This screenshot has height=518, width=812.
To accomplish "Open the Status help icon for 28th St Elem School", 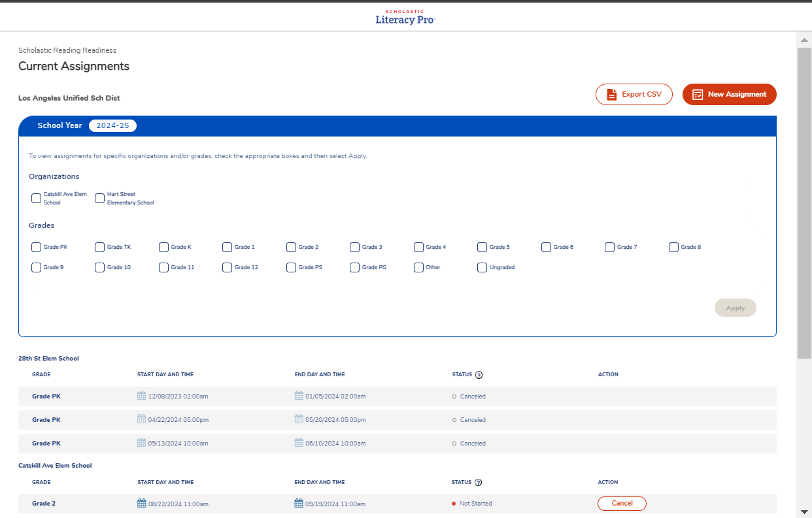I will pos(479,374).
